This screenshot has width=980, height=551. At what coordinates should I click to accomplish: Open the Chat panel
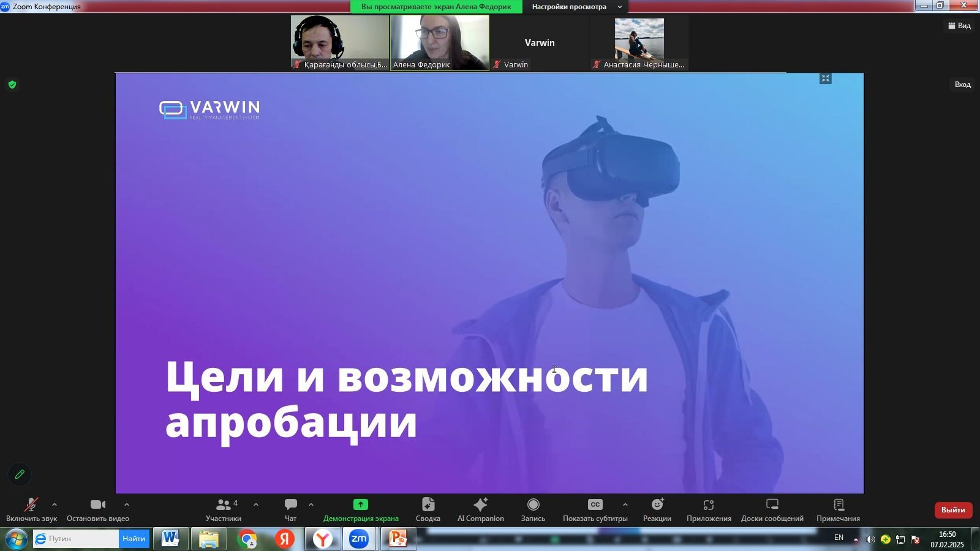[x=290, y=509]
